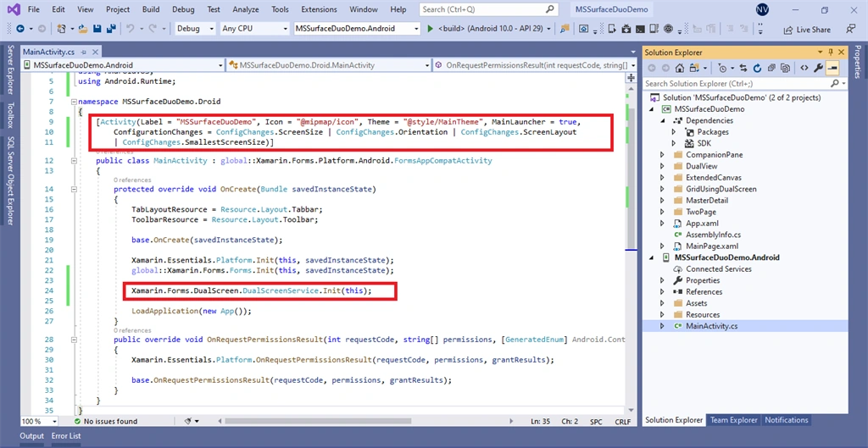Open the Server Explorer side tab
This screenshot has width=868, height=448.
pyautogui.click(x=10, y=70)
